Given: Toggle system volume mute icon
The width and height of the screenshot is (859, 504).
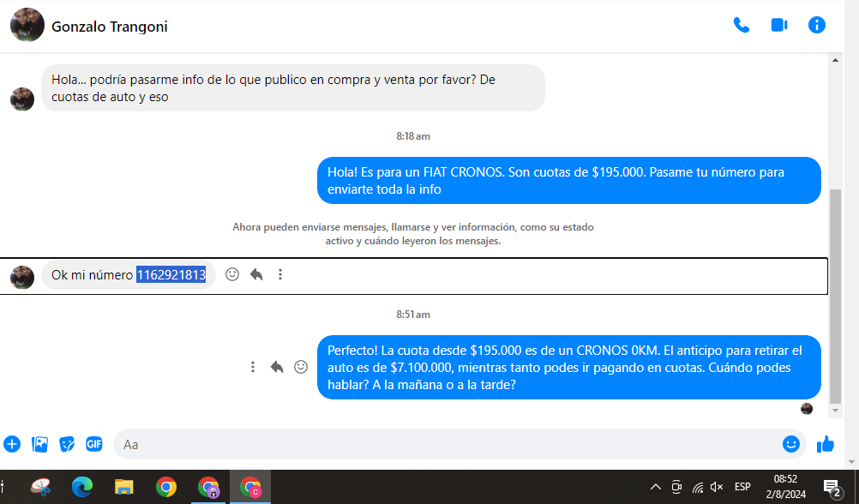Looking at the screenshot, I should coord(718,487).
